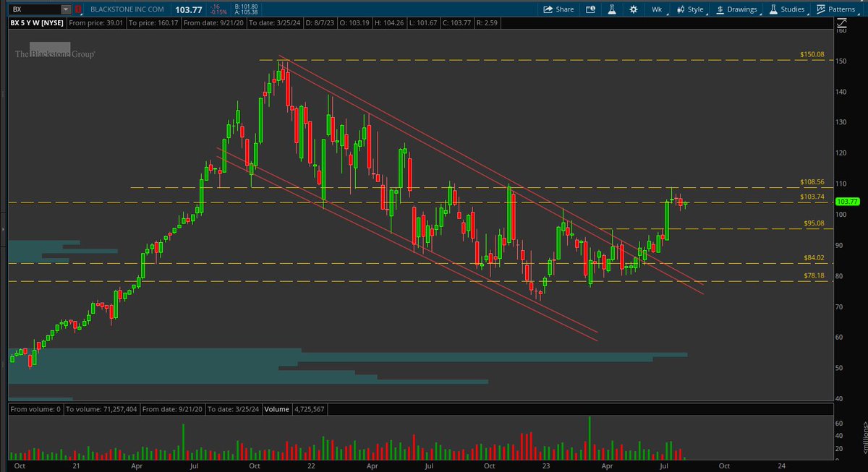
Task: Open the Drawings menu
Action: (737, 9)
